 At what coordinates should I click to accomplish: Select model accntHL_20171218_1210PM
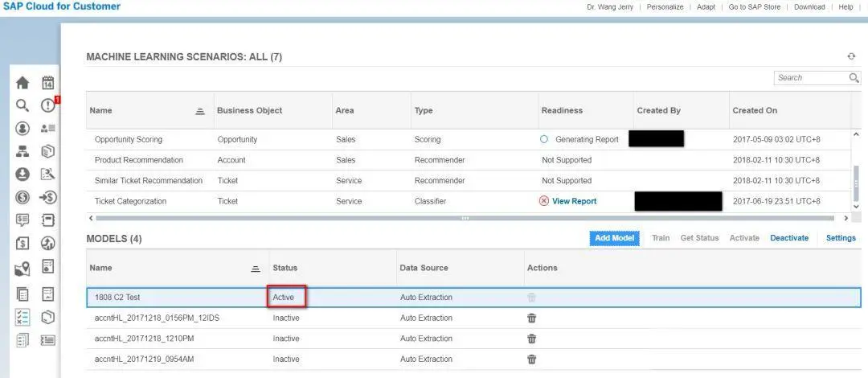click(474, 339)
